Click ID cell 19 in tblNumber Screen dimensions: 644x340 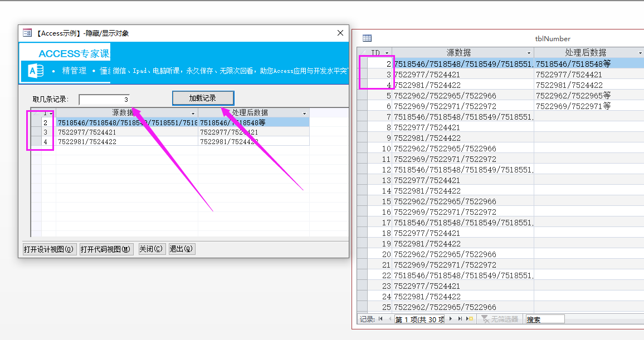point(379,244)
